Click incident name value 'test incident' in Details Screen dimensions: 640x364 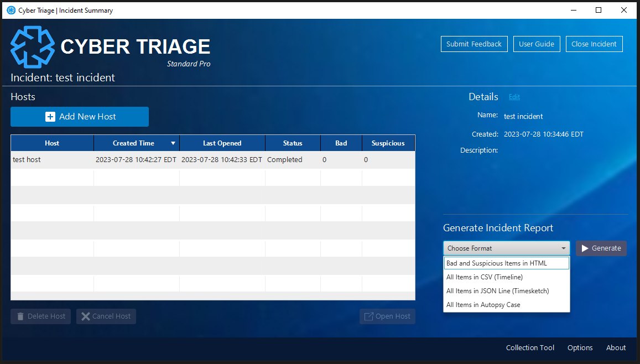tap(523, 116)
